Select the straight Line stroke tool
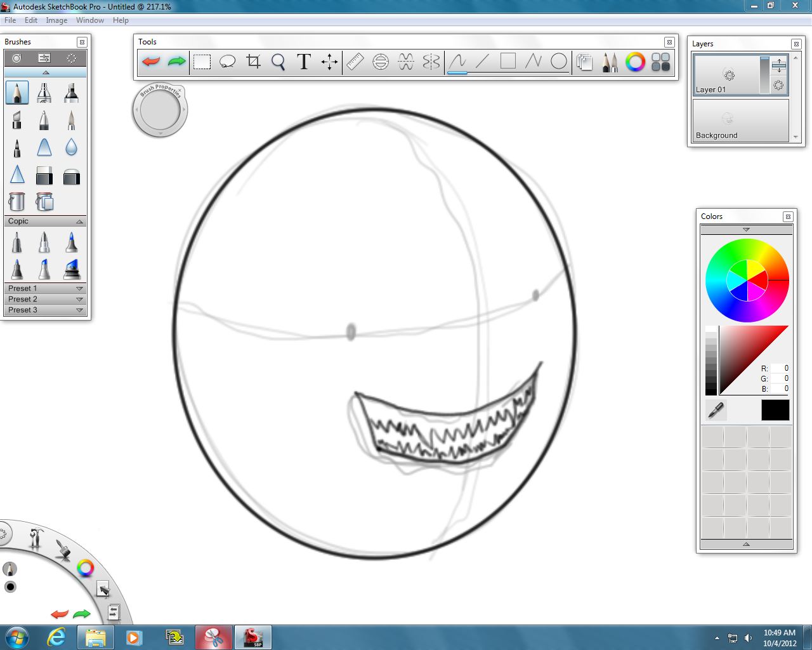 [483, 62]
